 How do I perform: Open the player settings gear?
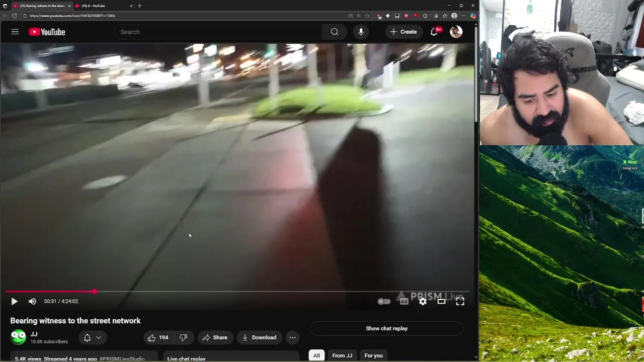point(423,301)
